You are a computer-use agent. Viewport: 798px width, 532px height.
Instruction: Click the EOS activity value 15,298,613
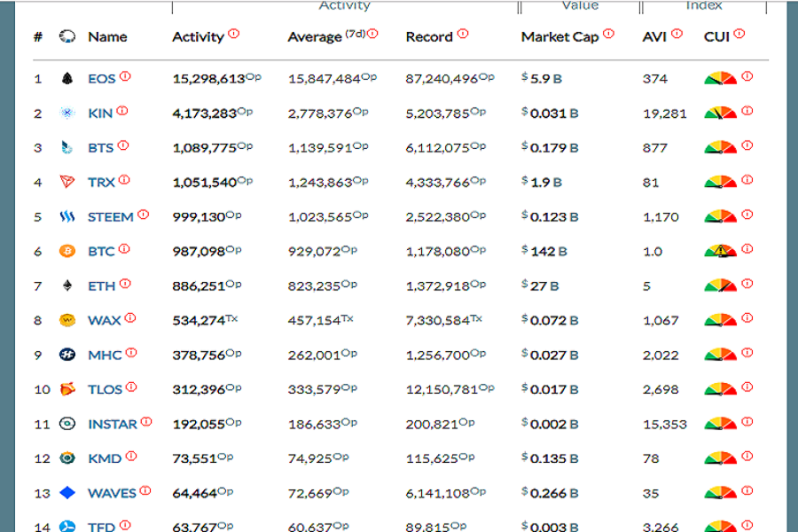(x=208, y=79)
